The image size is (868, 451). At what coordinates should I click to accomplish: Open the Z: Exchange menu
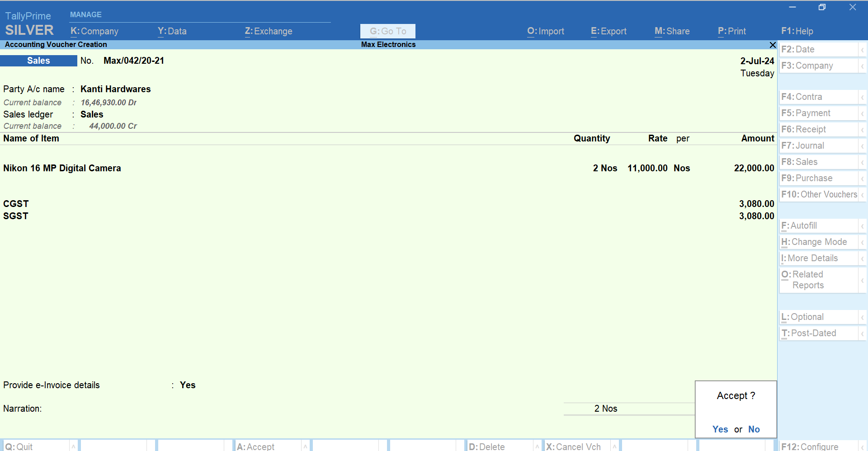(x=269, y=31)
